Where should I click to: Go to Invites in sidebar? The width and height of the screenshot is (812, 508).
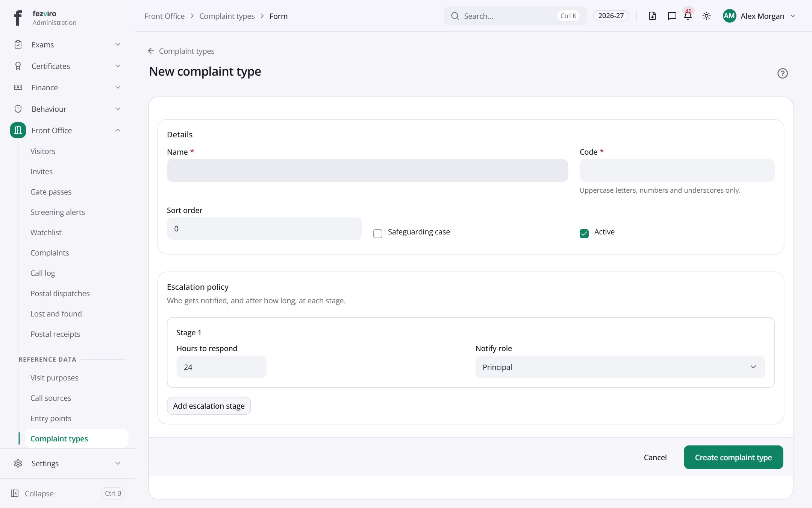pyautogui.click(x=41, y=172)
